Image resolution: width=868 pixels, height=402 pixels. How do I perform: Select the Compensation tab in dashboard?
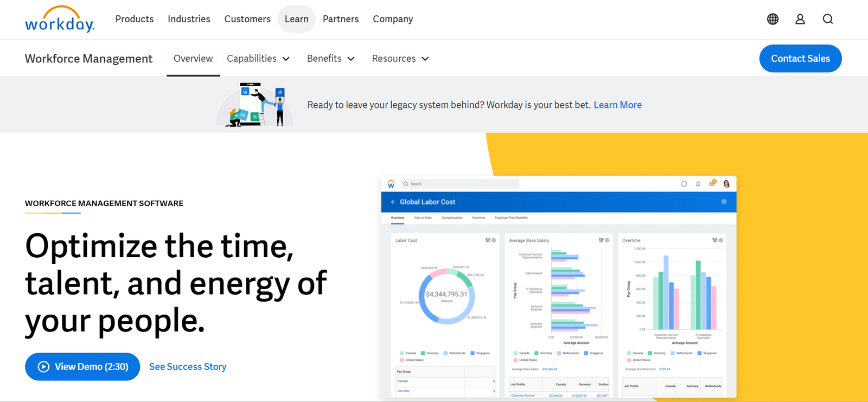pos(452,218)
